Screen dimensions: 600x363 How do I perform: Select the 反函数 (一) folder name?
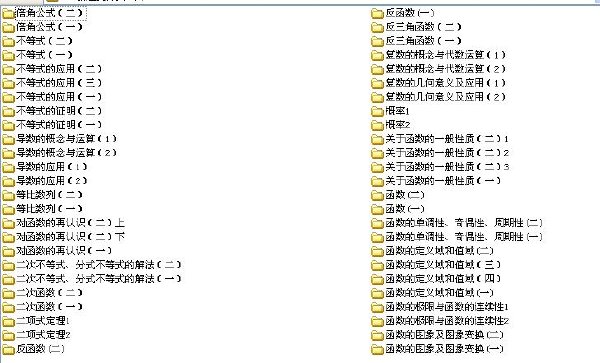[410, 13]
